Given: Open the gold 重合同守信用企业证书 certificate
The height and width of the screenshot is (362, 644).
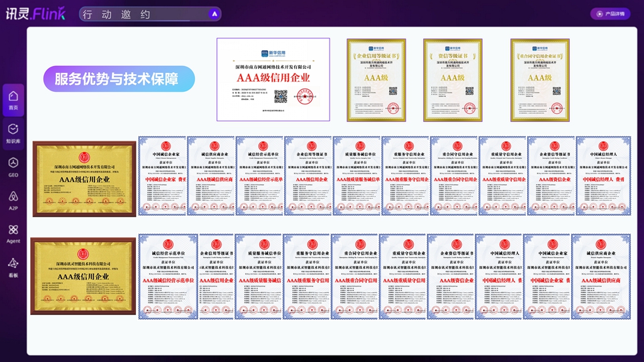Looking at the screenshot, I should click(540, 80).
